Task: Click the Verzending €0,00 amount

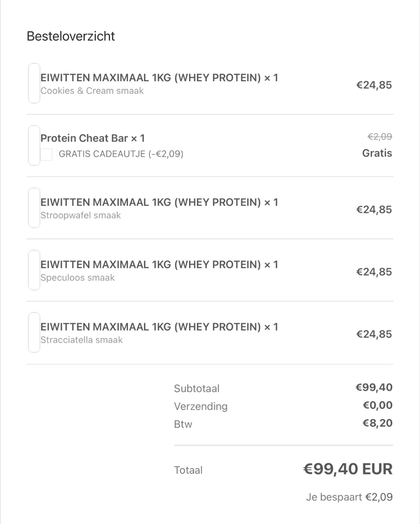Action: tap(378, 405)
